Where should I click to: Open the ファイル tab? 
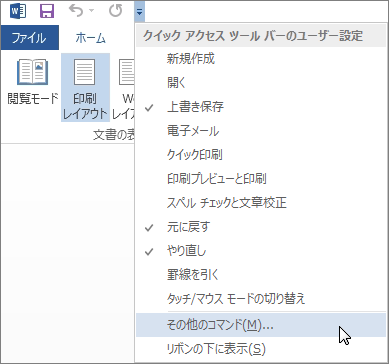coord(29,38)
